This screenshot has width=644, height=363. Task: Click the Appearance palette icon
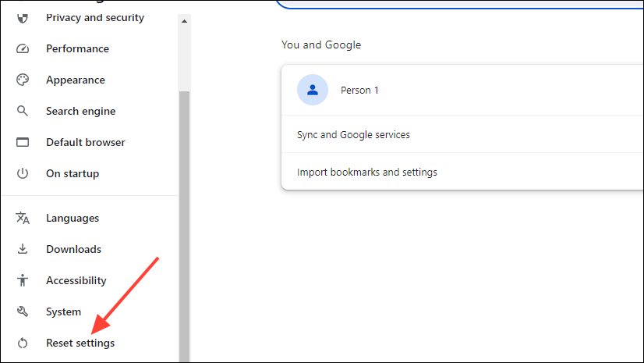23,80
